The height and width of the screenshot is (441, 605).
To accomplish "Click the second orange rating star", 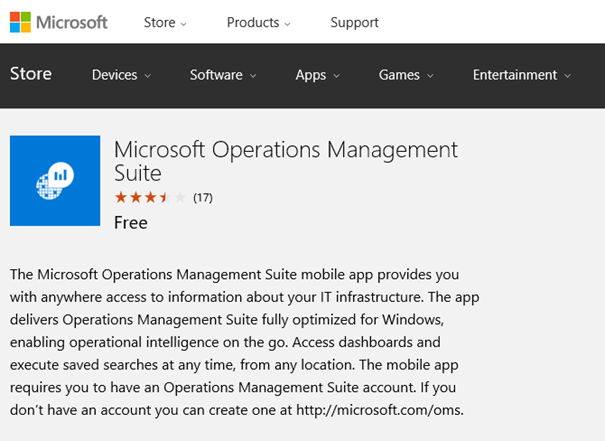I will (135, 197).
